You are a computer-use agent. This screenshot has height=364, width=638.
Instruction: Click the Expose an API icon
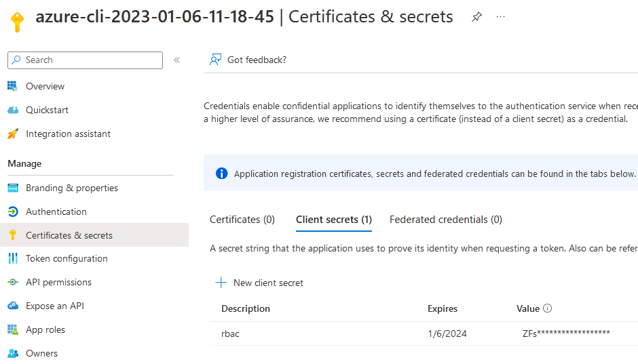coord(12,306)
